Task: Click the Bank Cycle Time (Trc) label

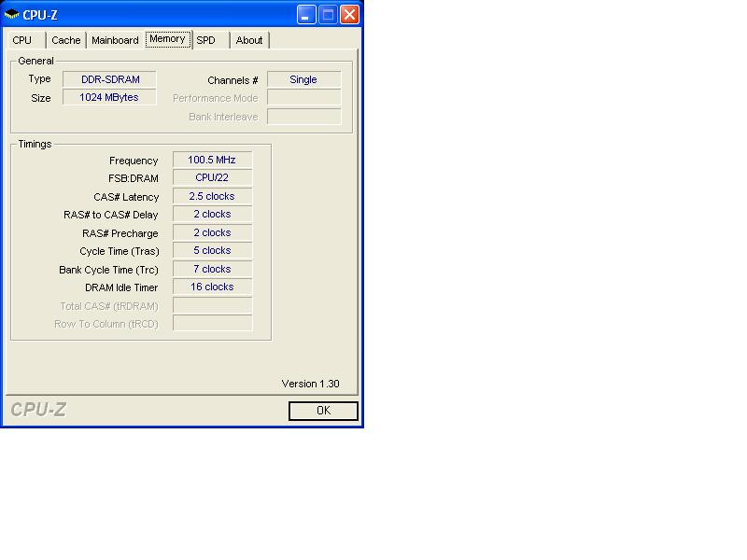Action: (x=108, y=270)
